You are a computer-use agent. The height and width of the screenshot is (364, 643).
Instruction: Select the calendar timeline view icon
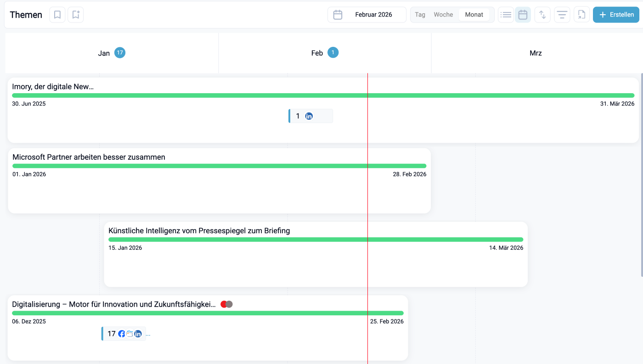tap(523, 15)
